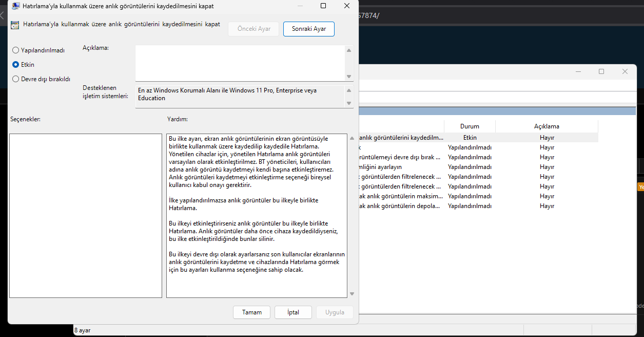Confirm with the Tamam button
The image size is (644, 337).
(252, 312)
